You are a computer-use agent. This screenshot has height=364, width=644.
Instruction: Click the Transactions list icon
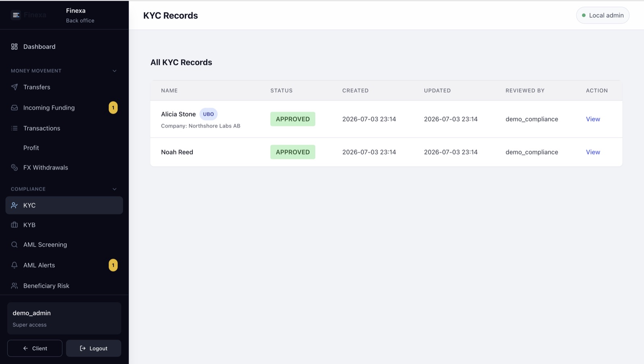point(14,128)
